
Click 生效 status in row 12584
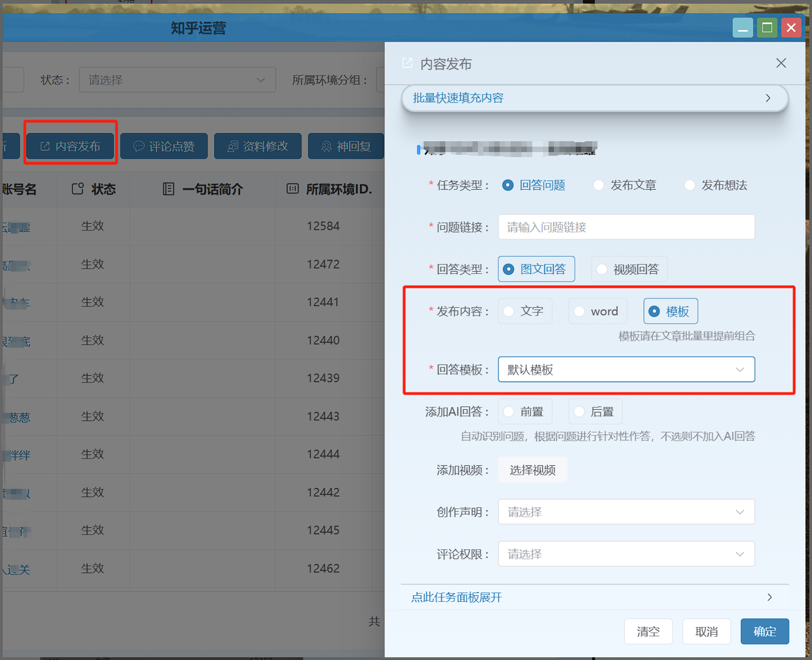coord(92,226)
